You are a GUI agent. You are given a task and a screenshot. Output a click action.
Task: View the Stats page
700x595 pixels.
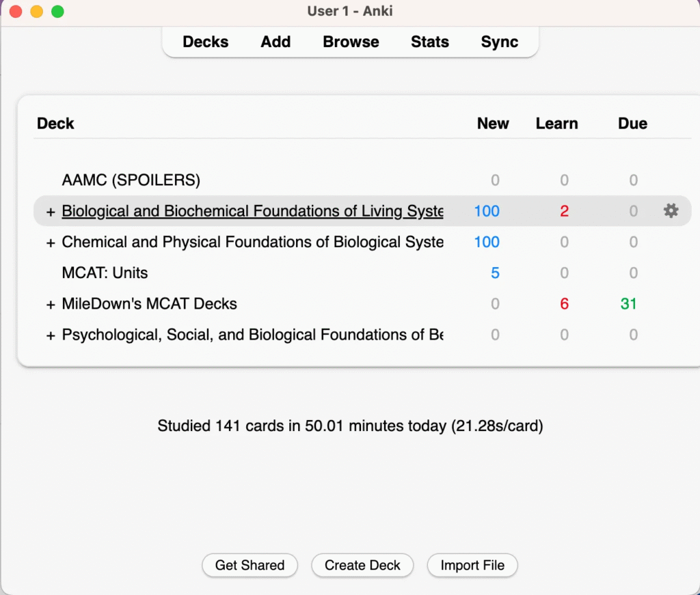(x=430, y=42)
